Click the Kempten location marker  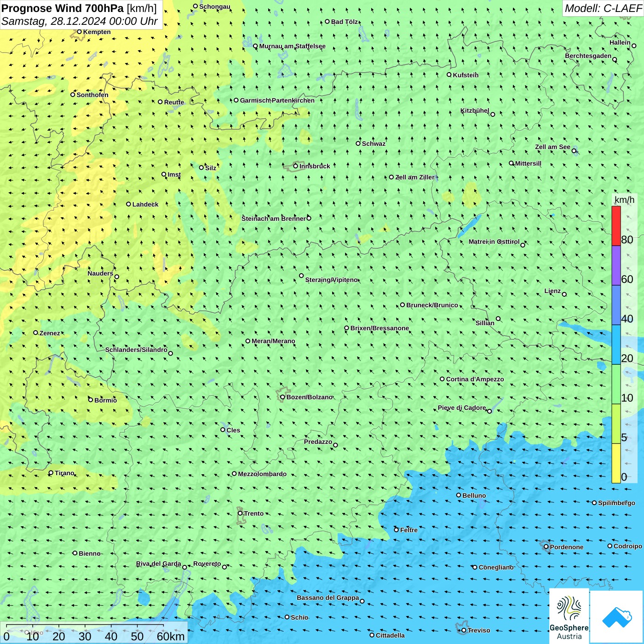pos(79,32)
